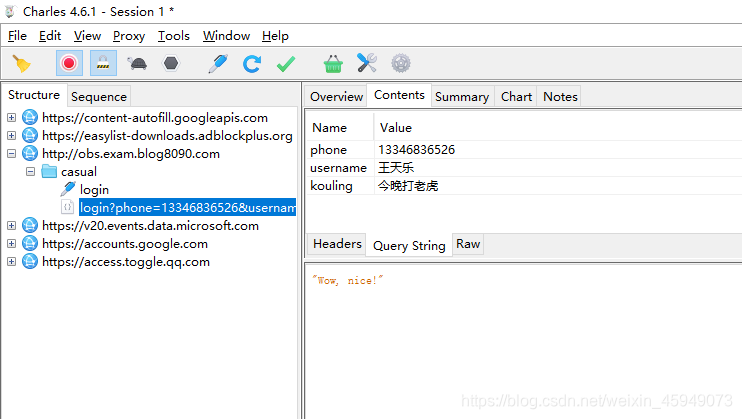Click the Charles app icon in title bar
742x419 pixels.
[10, 11]
